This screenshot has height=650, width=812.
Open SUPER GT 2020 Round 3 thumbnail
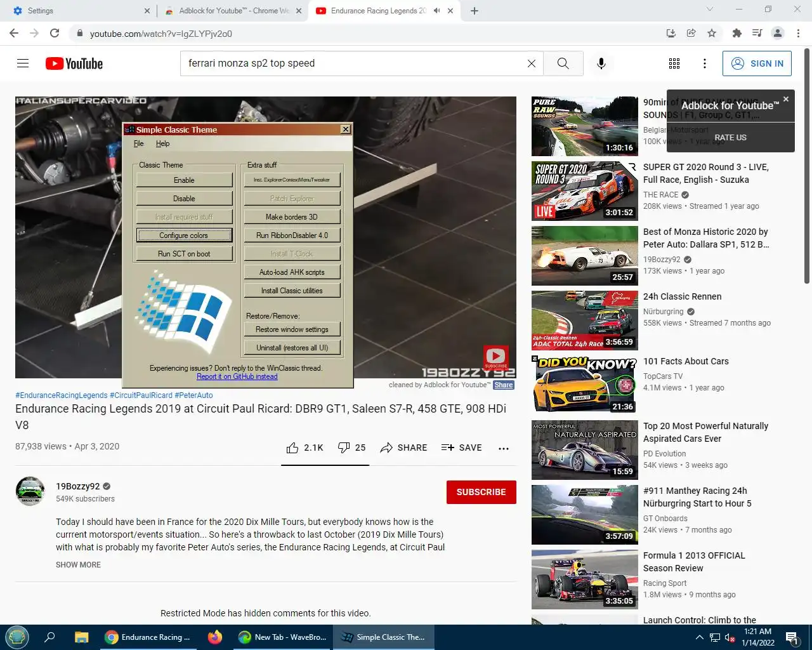pos(584,191)
